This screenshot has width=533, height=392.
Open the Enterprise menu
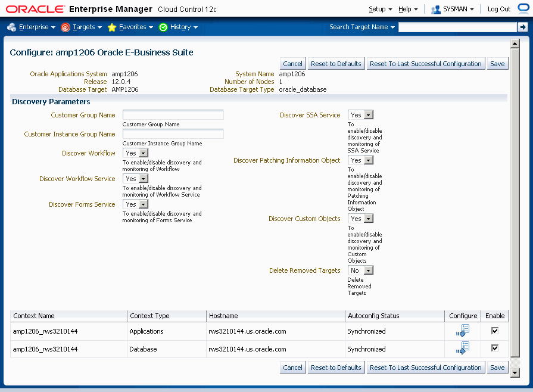click(37, 27)
